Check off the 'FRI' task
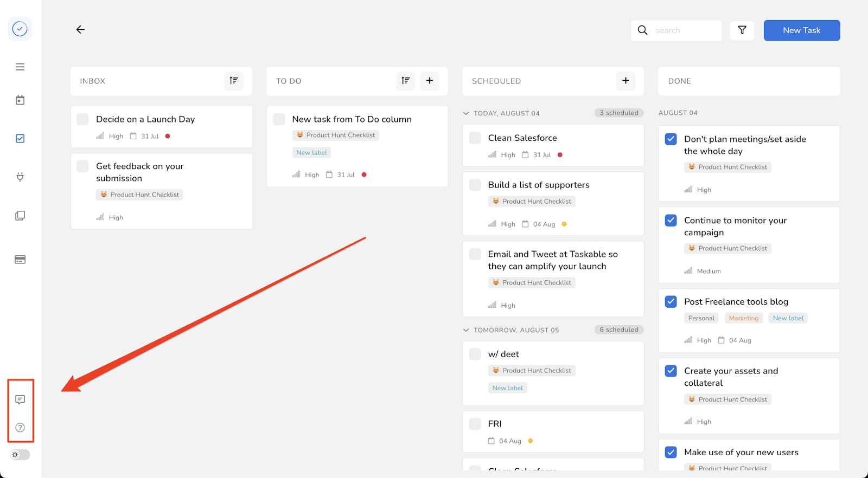The width and height of the screenshot is (868, 478). click(x=475, y=424)
